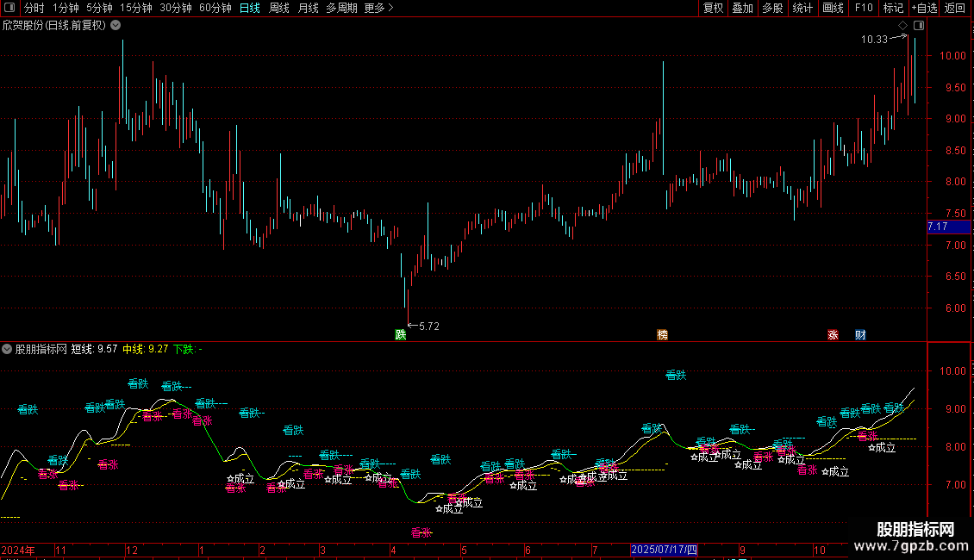Click the 叠加 overlay button
Image resolution: width=974 pixels, height=560 pixels.
pos(743,8)
